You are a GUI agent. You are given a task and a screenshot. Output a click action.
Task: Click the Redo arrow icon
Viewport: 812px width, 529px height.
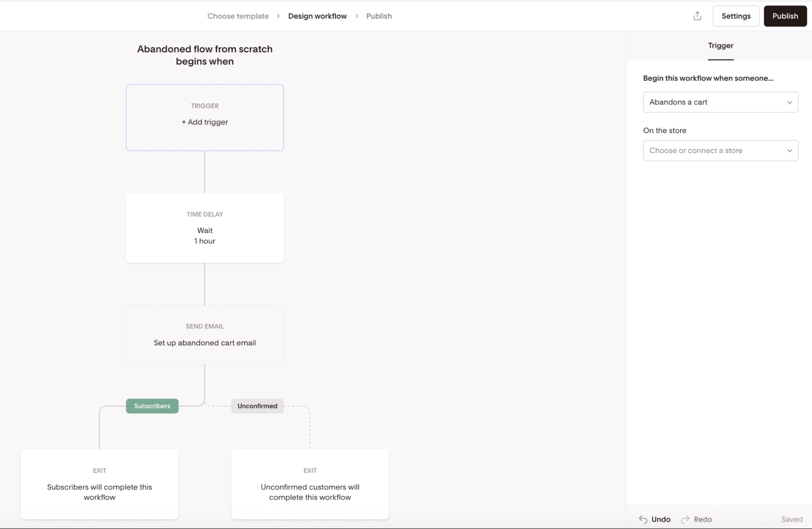tap(685, 519)
